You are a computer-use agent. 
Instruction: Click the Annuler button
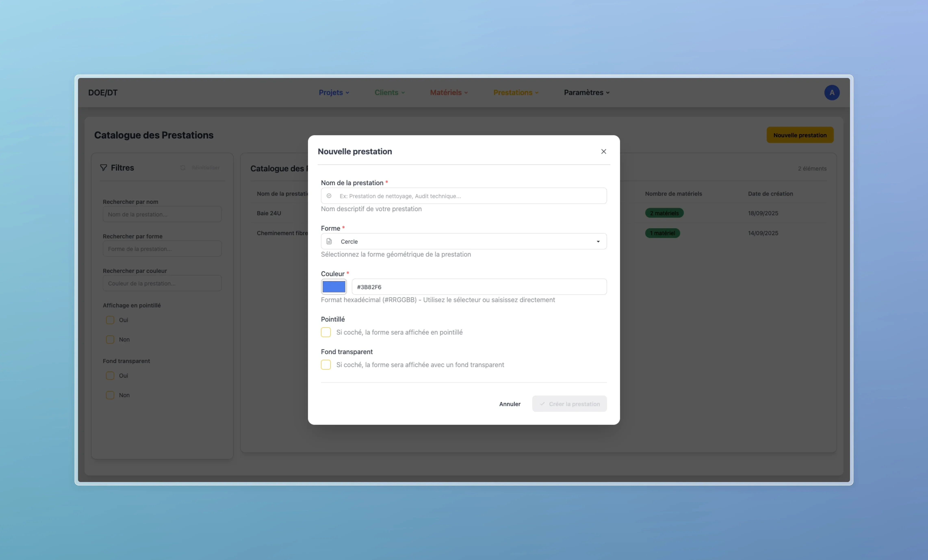point(510,404)
